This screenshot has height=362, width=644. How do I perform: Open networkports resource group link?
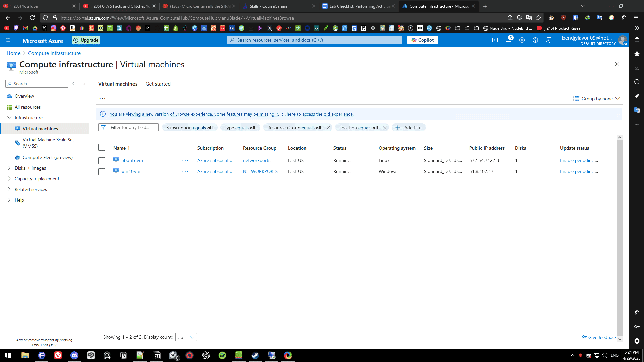pyautogui.click(x=257, y=160)
